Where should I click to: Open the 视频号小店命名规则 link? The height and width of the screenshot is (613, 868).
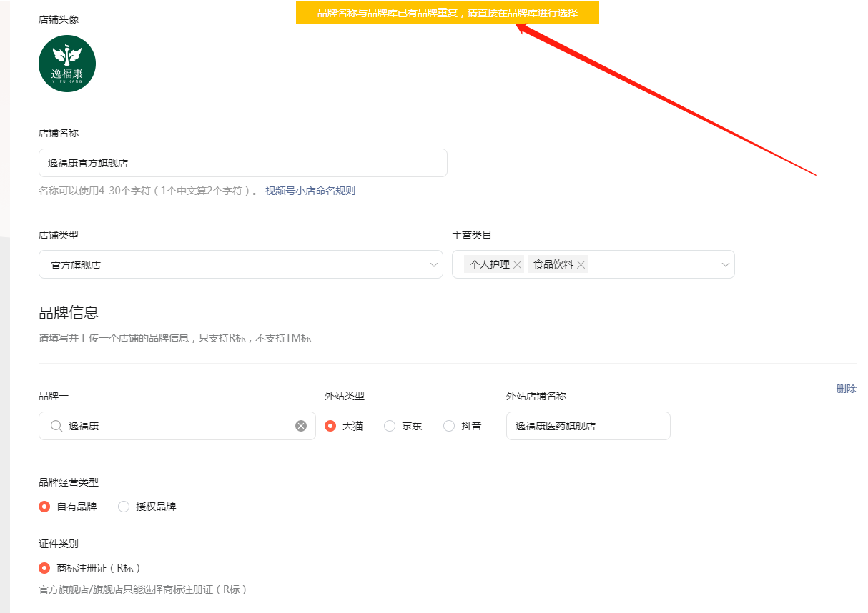(310, 191)
